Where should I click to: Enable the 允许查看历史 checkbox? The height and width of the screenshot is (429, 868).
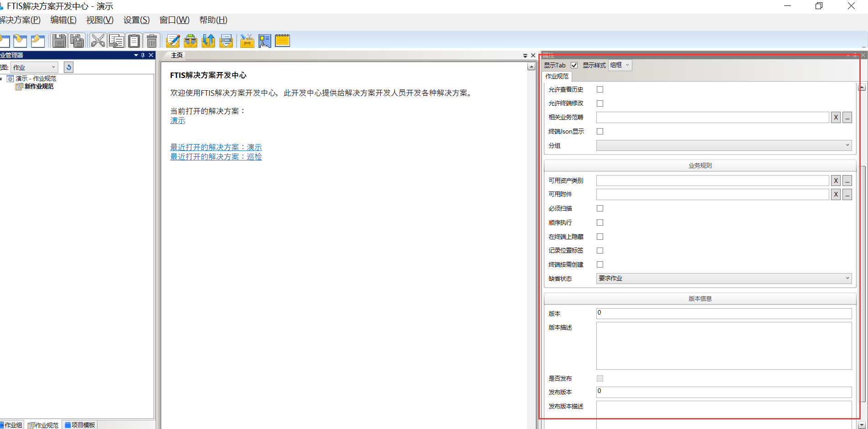(600, 89)
